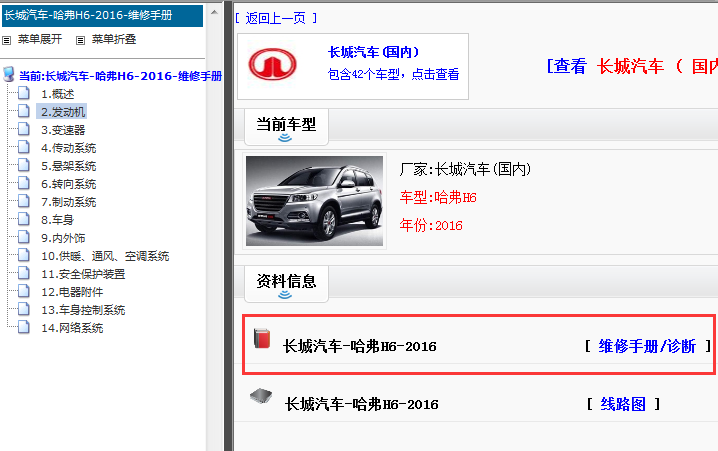The width and height of the screenshot is (718, 451).
Task: Click the page icon beside 5.悬架系统
Action: [24, 165]
